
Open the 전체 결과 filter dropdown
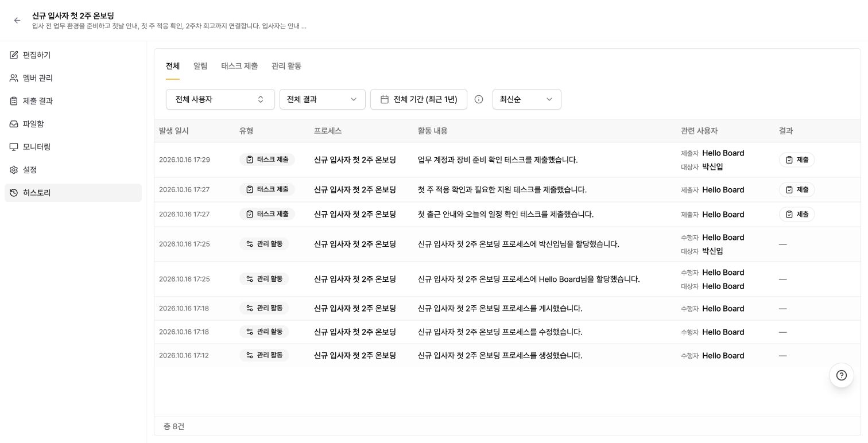[x=323, y=99]
